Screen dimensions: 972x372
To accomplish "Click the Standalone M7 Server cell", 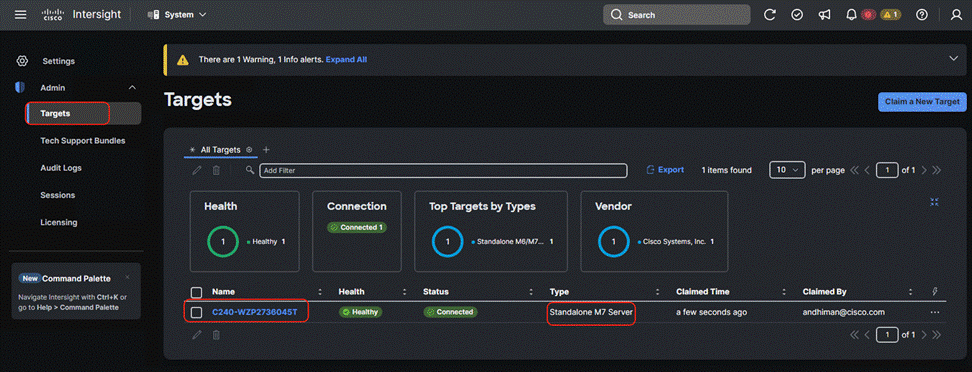I will pos(591,312).
